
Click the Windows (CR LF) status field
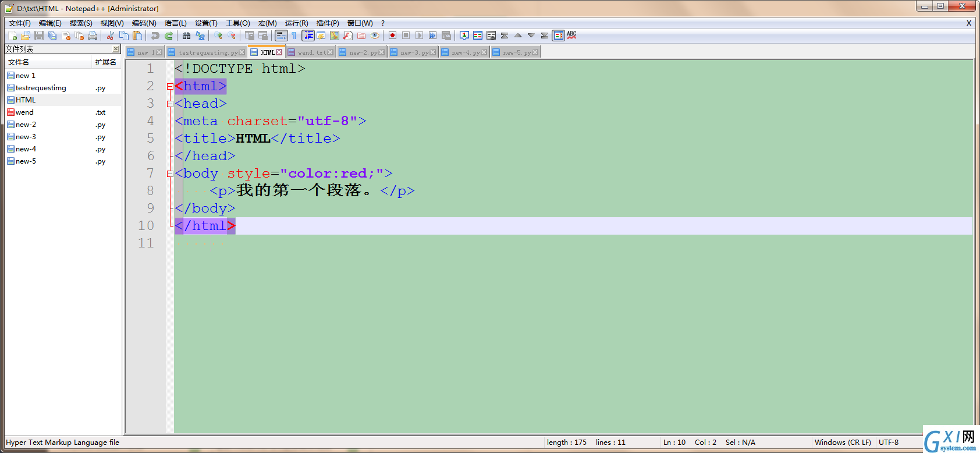coord(843,443)
